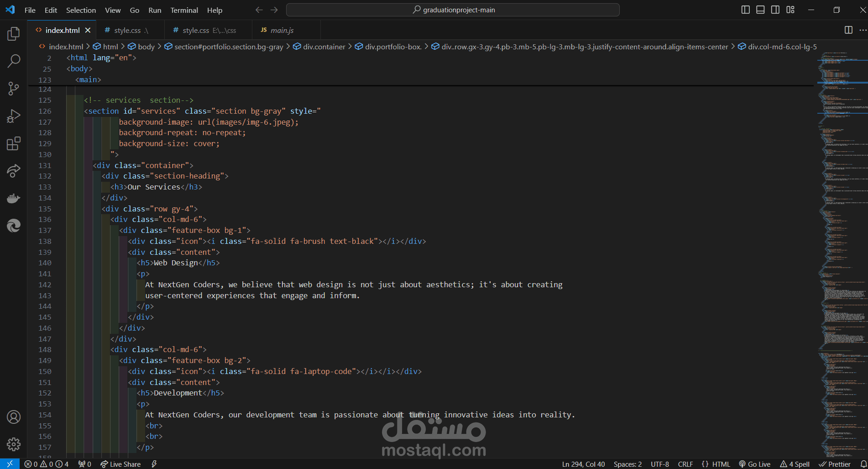Open the remote window indicator in the status bar
Screen dimensions: 868x469
10,464
